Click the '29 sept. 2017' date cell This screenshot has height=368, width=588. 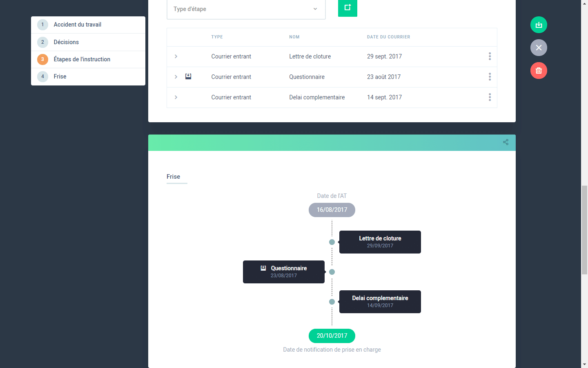click(x=384, y=56)
